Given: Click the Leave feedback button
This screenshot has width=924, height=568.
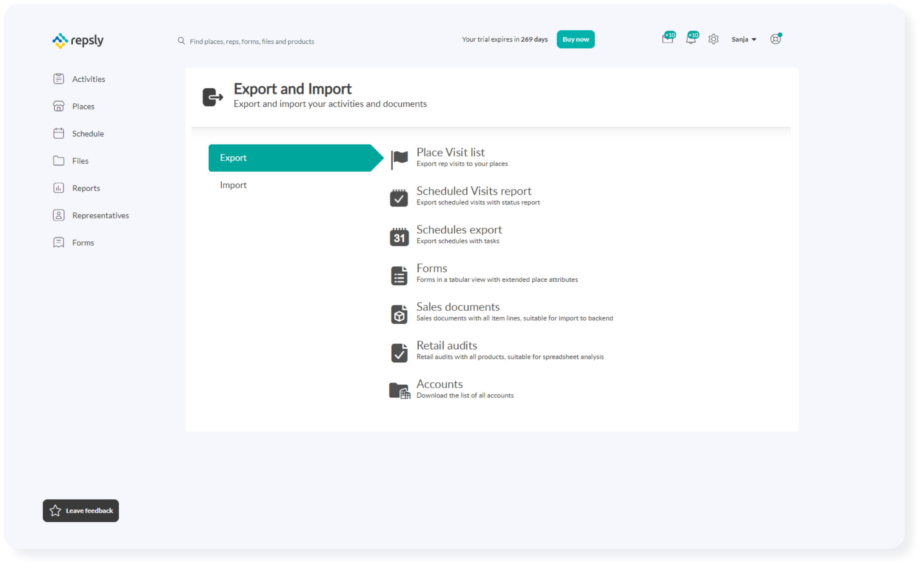Looking at the screenshot, I should click(x=80, y=511).
